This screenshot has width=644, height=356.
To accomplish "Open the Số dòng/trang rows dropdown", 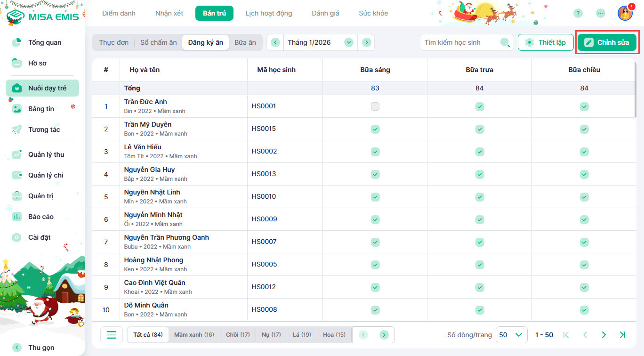I will click(x=511, y=335).
